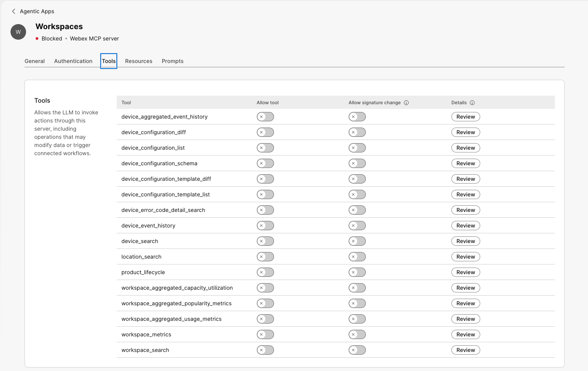The width and height of the screenshot is (588, 371).
Task: Enable Allow tool for workspace_aggregated_usage_metrics
Action: click(265, 319)
